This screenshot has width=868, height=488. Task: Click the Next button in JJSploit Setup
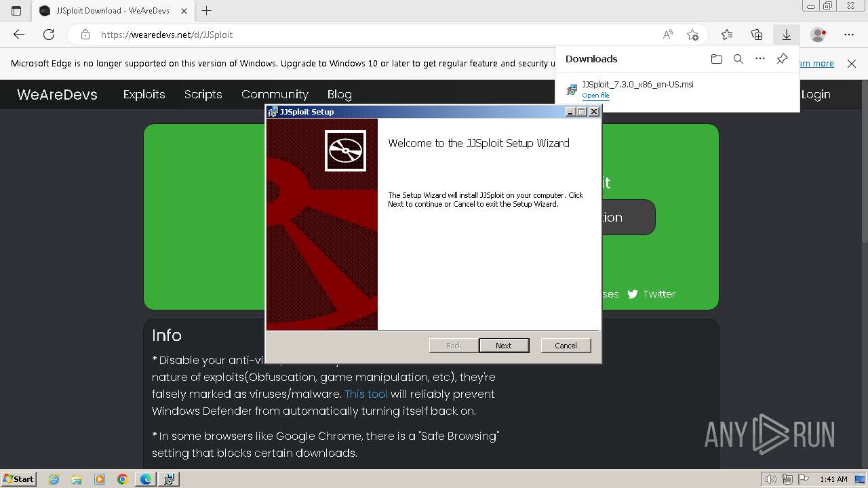pyautogui.click(x=504, y=346)
